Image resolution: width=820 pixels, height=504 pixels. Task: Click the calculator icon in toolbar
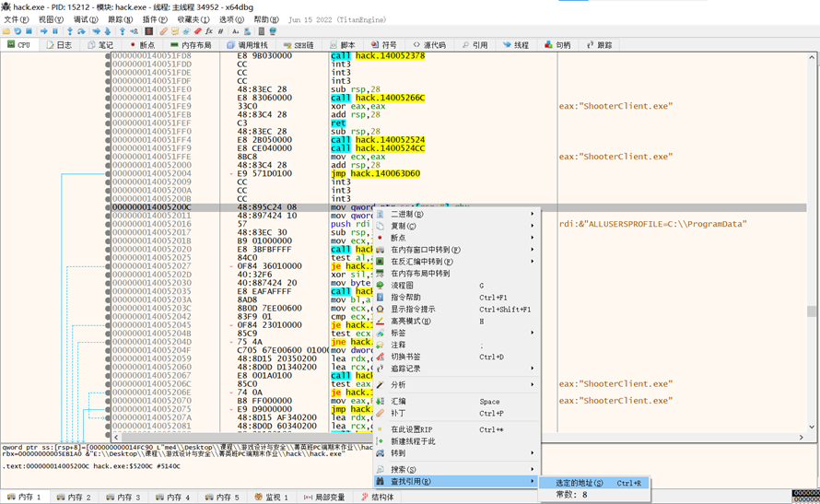pyautogui.click(x=261, y=31)
